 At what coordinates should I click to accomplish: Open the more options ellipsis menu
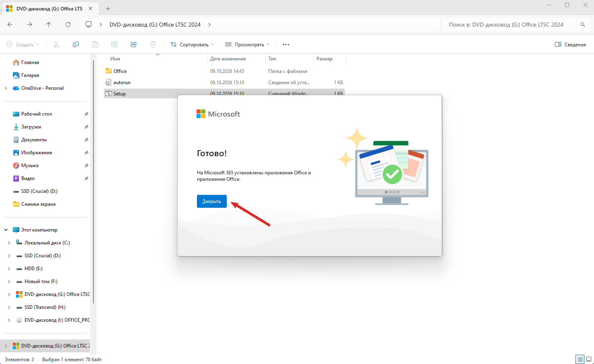[x=286, y=44]
